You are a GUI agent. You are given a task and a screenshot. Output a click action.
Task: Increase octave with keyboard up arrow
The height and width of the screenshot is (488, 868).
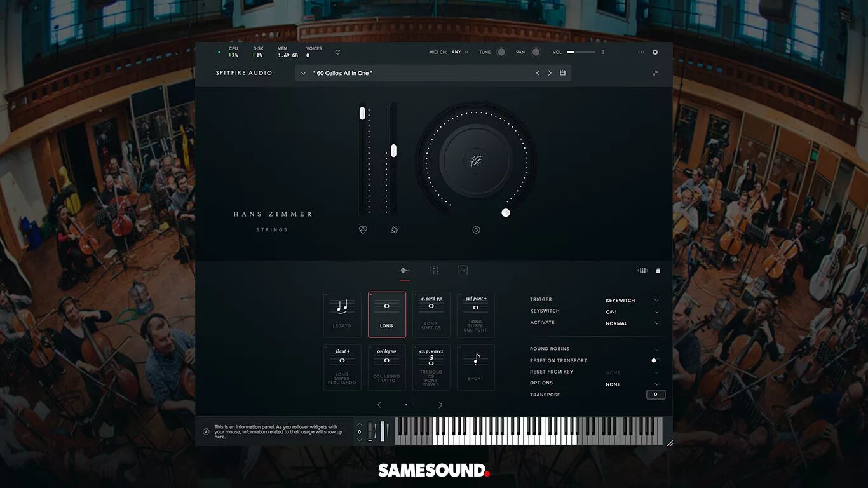(x=360, y=424)
